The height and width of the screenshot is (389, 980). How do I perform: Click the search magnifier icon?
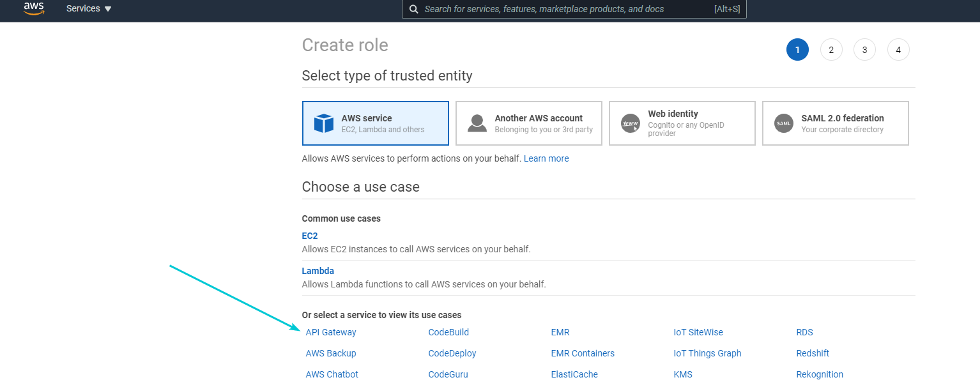pyautogui.click(x=414, y=9)
